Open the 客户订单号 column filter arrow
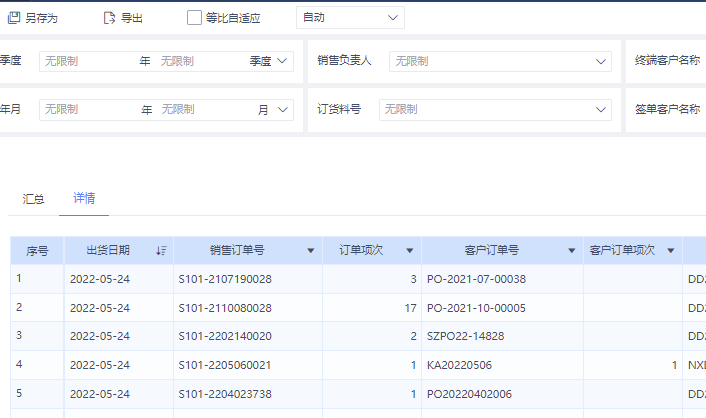This screenshot has height=418, width=706. 572,250
